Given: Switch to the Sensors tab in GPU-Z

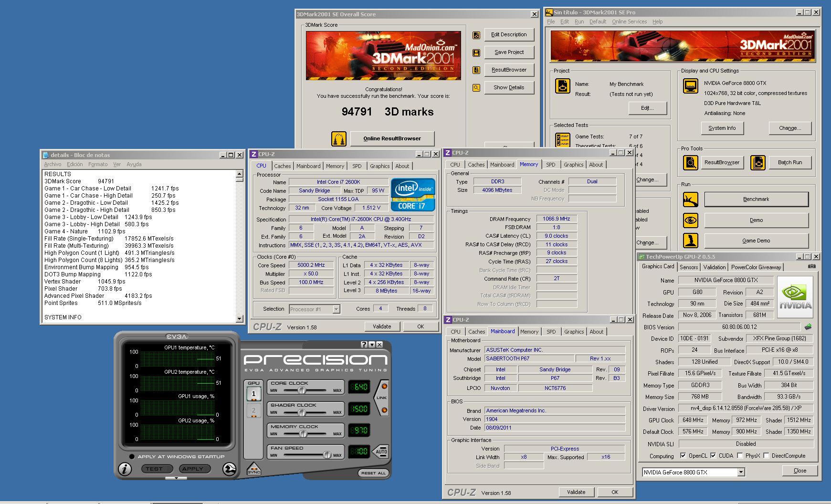Looking at the screenshot, I should [x=689, y=267].
